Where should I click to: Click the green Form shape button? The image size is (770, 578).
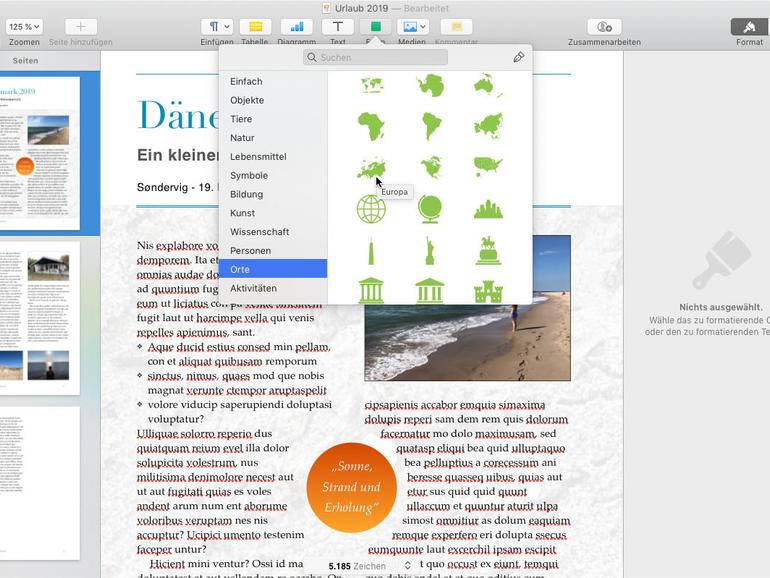click(x=375, y=27)
